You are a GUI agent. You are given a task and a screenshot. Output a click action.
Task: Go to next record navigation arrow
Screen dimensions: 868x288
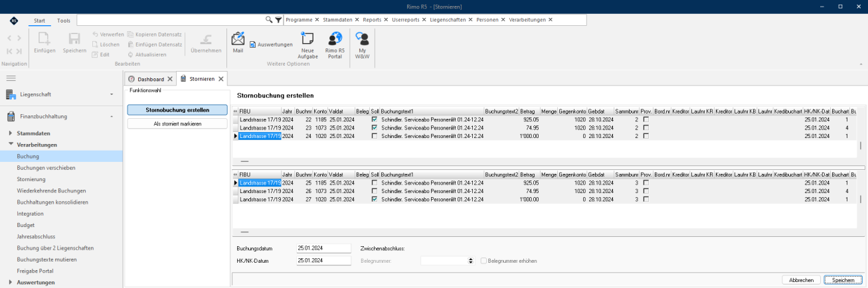[x=19, y=38]
